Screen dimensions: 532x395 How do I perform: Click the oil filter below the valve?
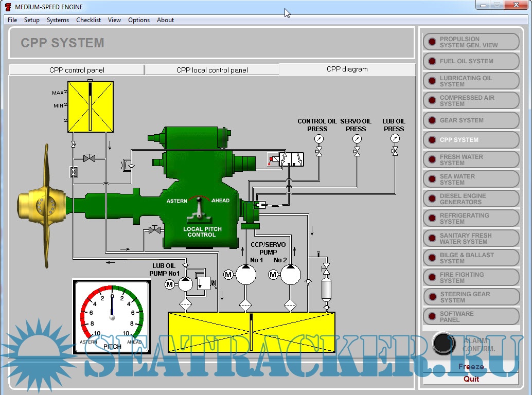325,289
